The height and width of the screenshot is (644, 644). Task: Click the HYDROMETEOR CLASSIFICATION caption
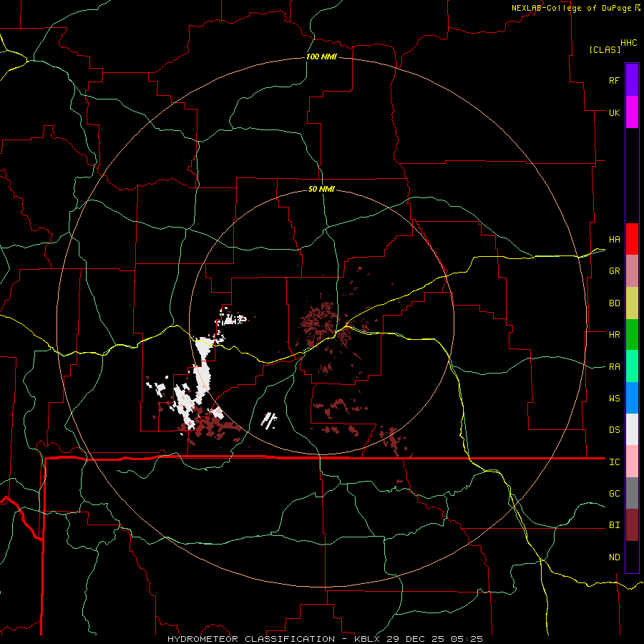click(x=251, y=639)
